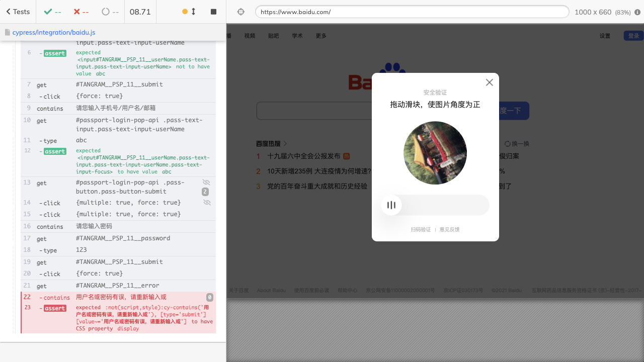Open the cypress/integration/baidu.js spec file link
Screen dimensions: 644x362
tap(54, 32)
